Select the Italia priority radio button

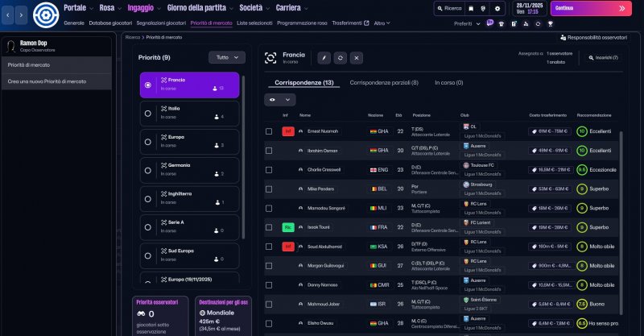(147, 113)
